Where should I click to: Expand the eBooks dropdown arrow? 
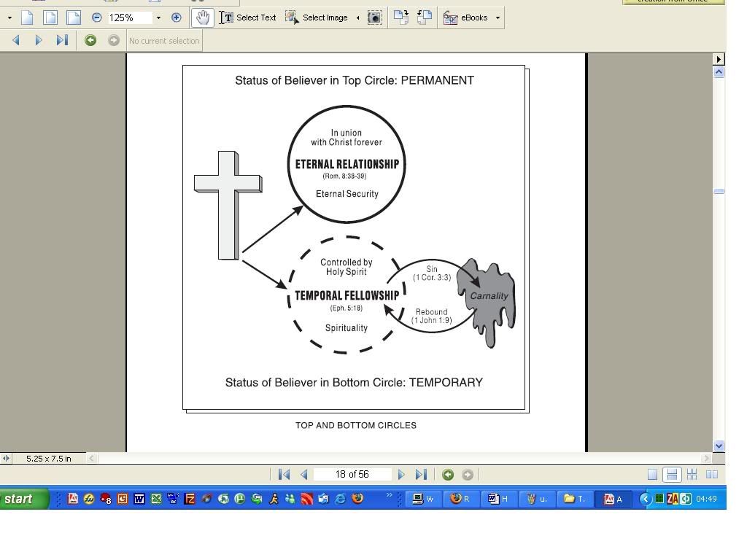(498, 17)
